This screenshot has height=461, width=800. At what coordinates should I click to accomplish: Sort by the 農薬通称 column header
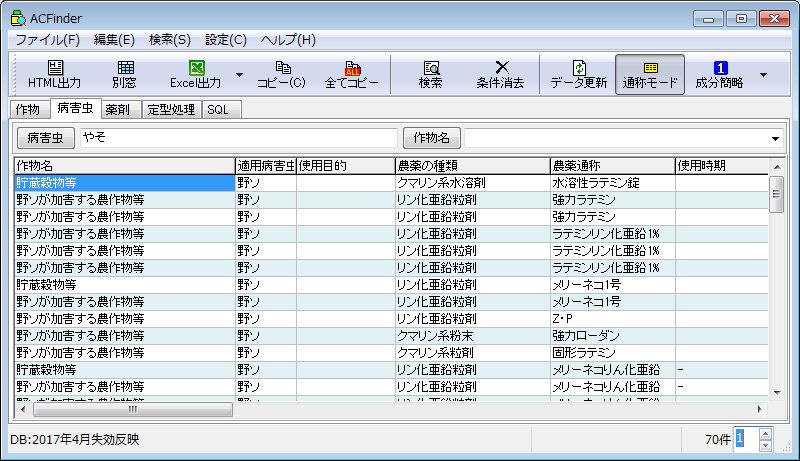pyautogui.click(x=610, y=165)
